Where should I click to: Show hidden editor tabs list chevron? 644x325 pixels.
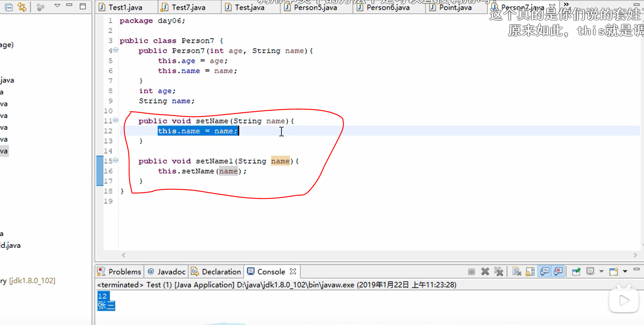(566, 4)
